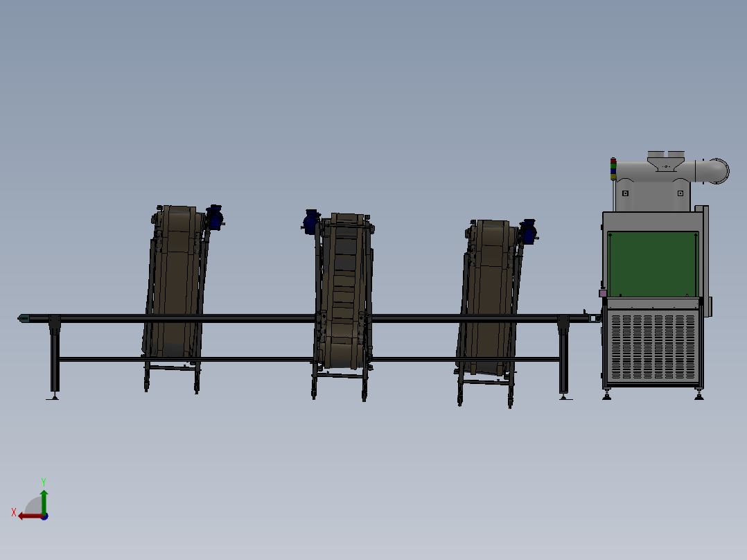The width and height of the screenshot is (747, 560).
Task: Select the small pink box on the machine side
Action: tap(603, 293)
